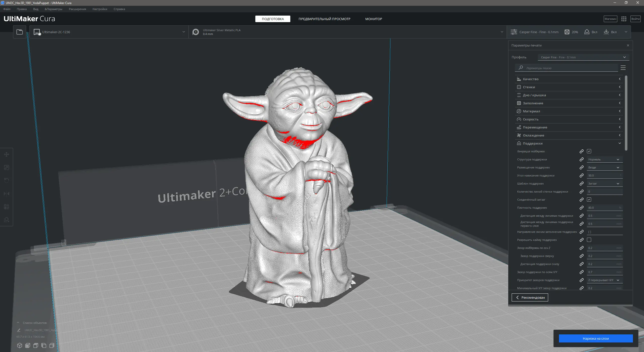Toggle the Соединённый зигзаг checkbox
Image resolution: width=644 pixels, height=352 pixels.
click(x=589, y=200)
